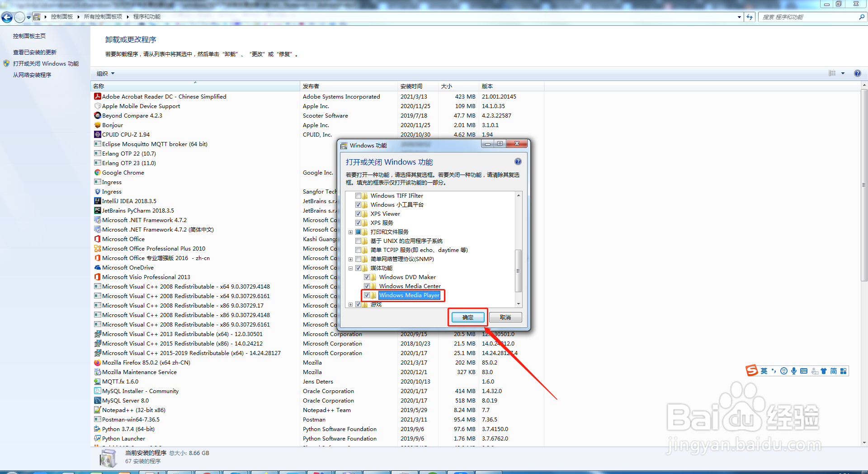Click the Sogou soft keyboard icon
Screen dimensions: 868x474
(x=804, y=371)
